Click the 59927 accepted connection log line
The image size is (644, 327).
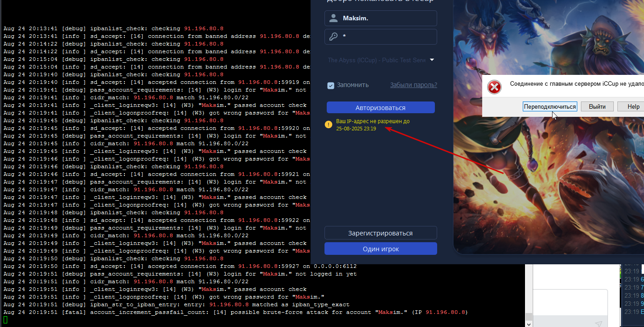(x=180, y=266)
